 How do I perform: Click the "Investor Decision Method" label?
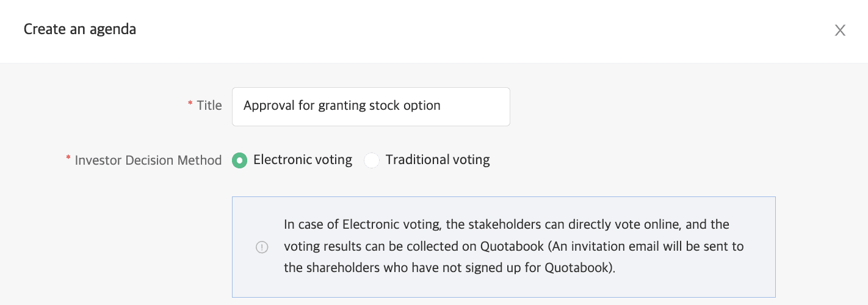pos(148,160)
